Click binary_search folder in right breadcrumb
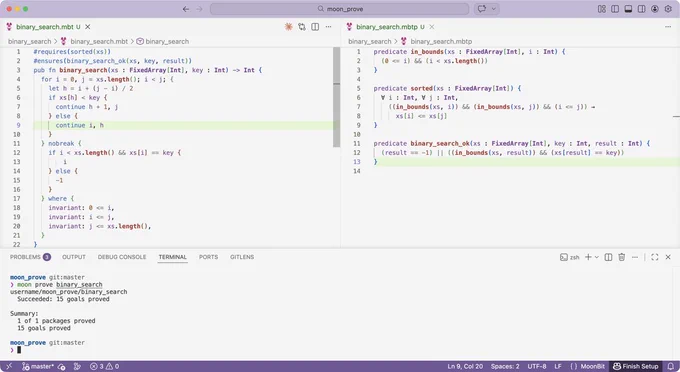 click(x=369, y=42)
